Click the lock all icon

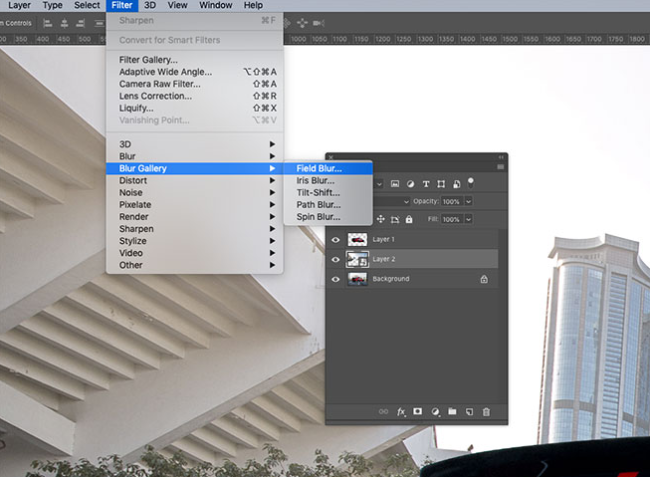click(409, 219)
